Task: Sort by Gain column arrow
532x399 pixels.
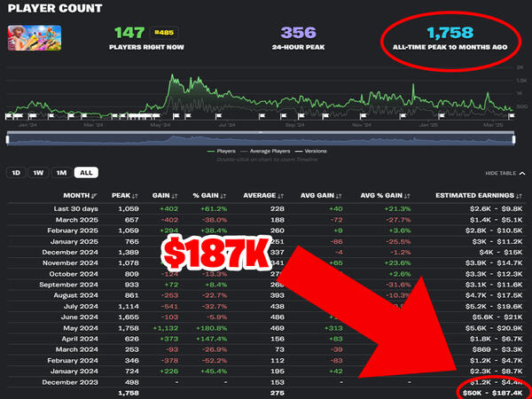Action: [175, 195]
